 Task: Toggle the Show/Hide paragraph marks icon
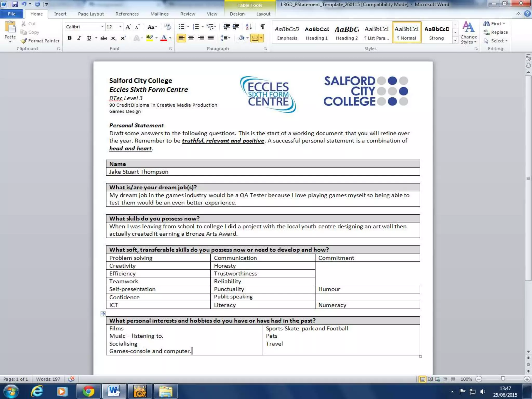263,27
